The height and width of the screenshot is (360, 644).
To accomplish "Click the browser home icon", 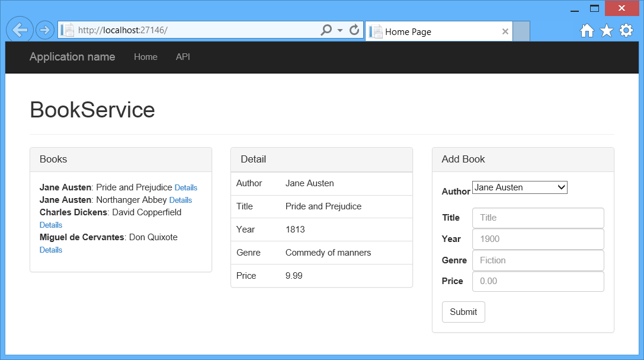I will coord(587,30).
